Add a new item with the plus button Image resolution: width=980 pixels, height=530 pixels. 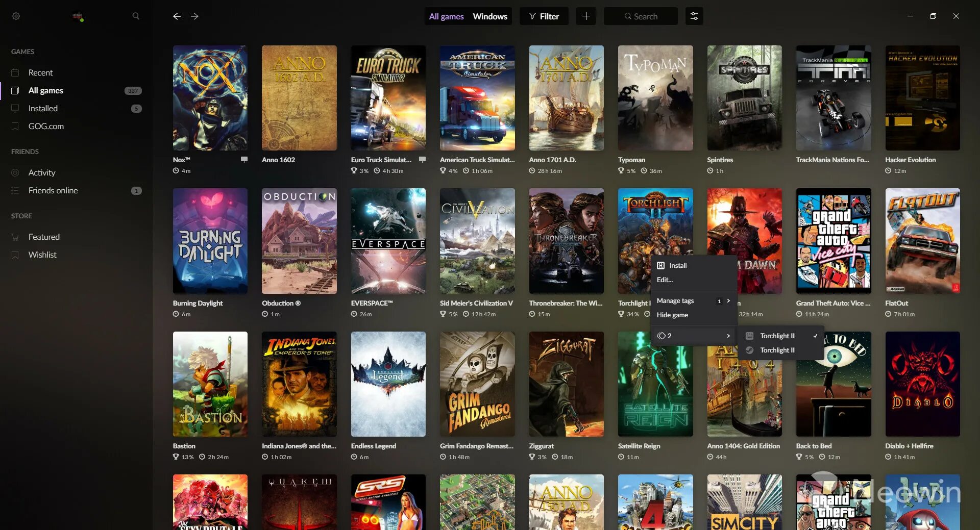(586, 16)
